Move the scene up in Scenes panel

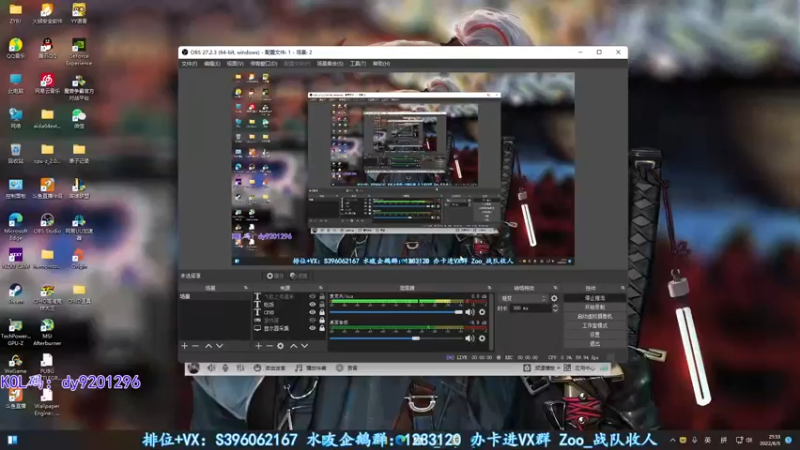(209, 346)
